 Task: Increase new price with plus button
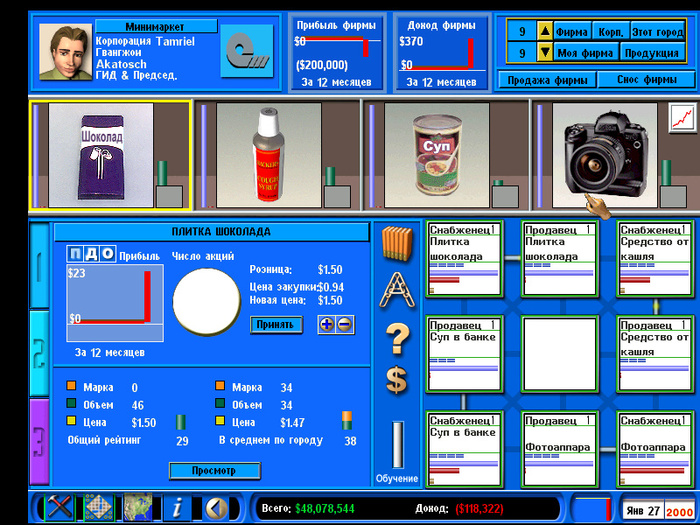pyautogui.click(x=326, y=324)
